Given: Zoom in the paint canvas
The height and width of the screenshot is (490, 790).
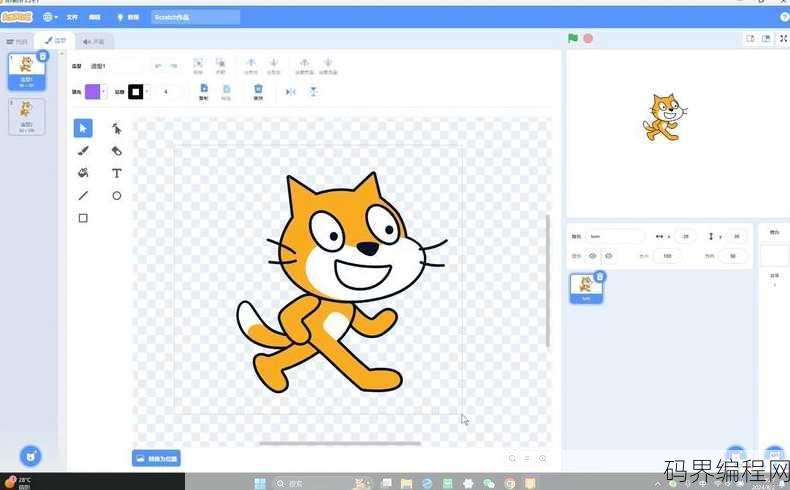Looking at the screenshot, I should pyautogui.click(x=543, y=458).
